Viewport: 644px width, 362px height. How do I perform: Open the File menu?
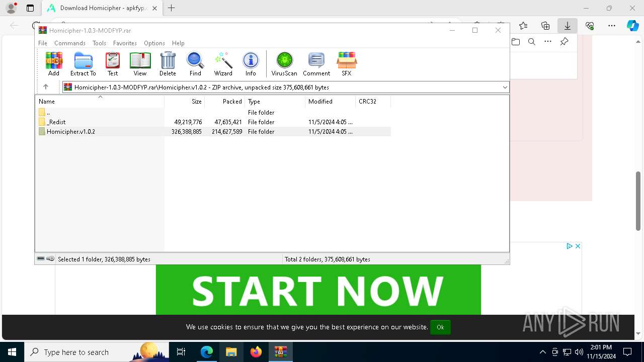43,43
